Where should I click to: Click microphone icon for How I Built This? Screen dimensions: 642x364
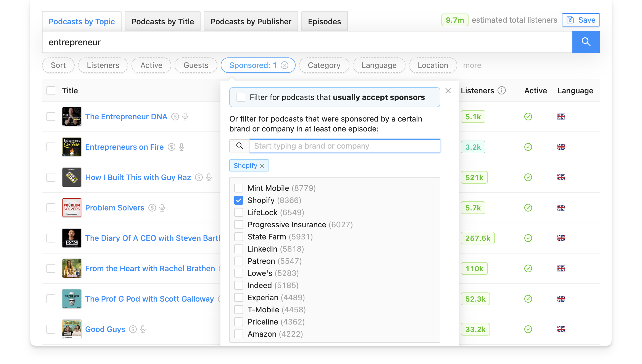(x=209, y=177)
